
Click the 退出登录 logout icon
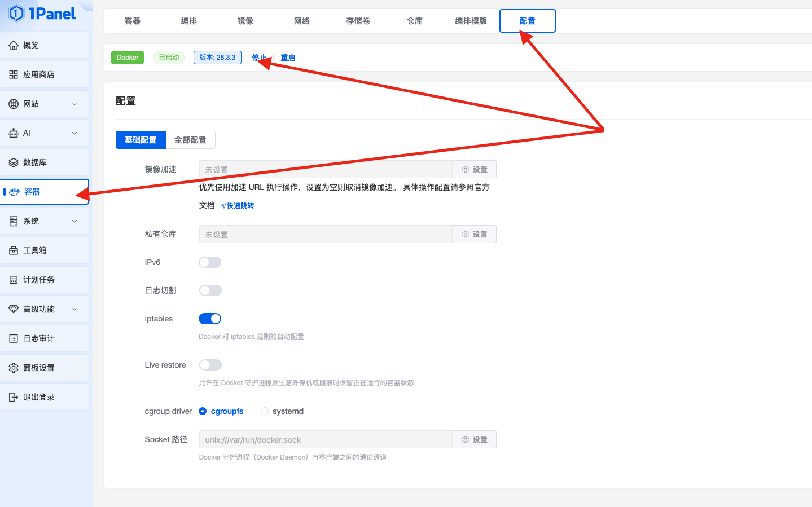coord(14,397)
